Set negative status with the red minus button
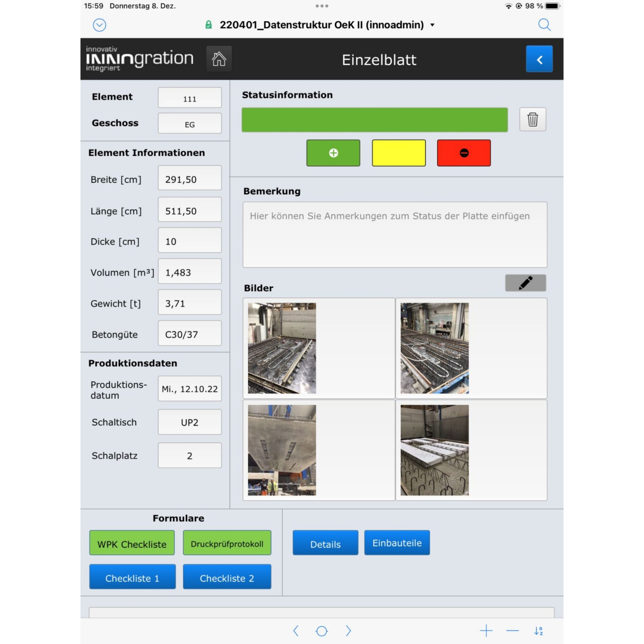The width and height of the screenshot is (644, 644). (464, 153)
